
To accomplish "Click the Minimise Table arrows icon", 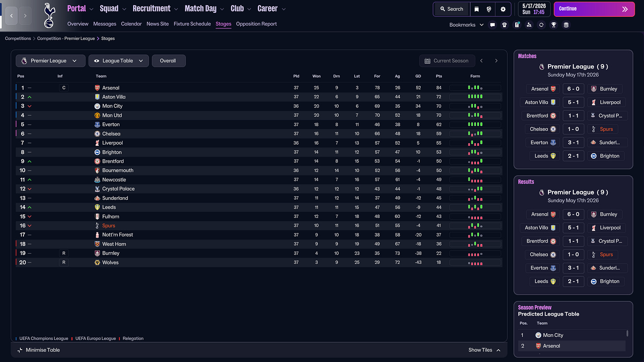I will 19,350.
